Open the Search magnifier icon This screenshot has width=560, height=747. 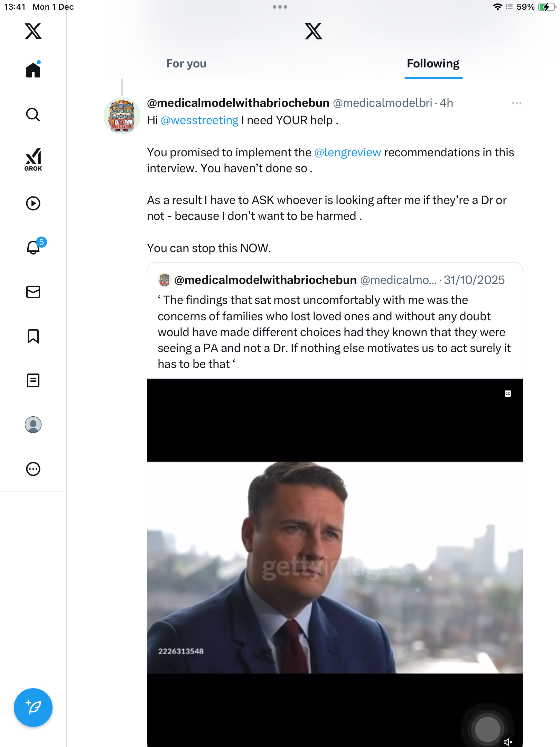click(x=33, y=115)
